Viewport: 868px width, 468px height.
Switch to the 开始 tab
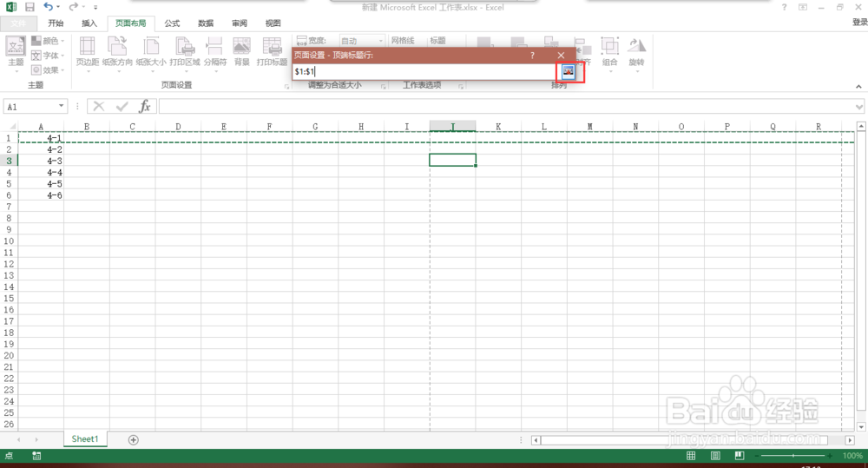[x=56, y=23]
